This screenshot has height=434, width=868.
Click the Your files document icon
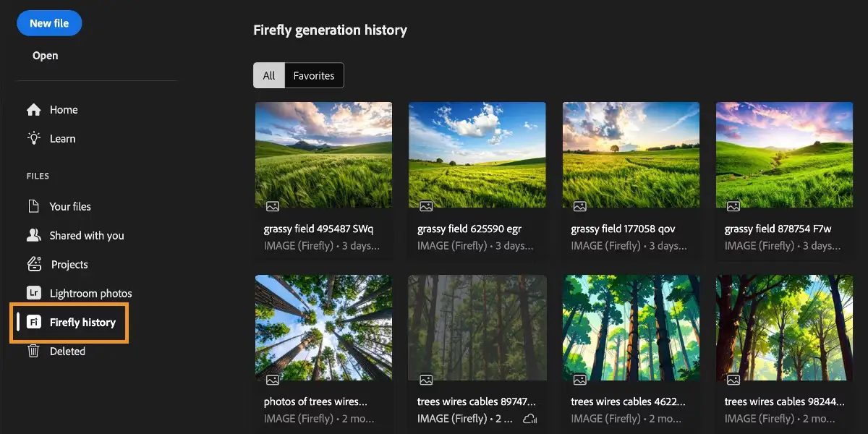click(34, 206)
